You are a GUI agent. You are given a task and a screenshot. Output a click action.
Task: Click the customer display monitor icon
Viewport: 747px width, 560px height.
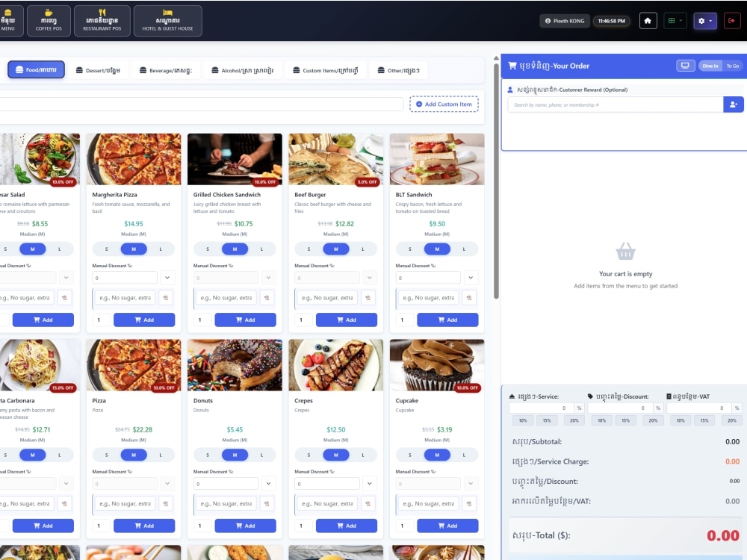click(685, 66)
